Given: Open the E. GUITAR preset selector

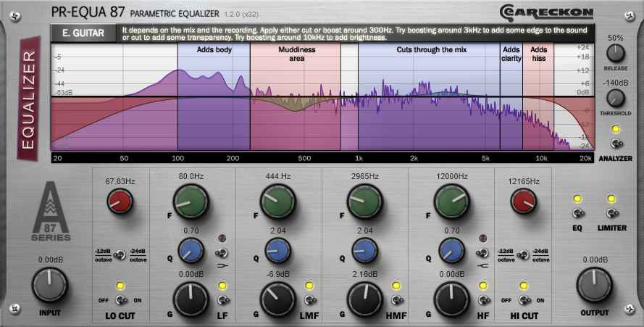Looking at the screenshot, I should [x=83, y=33].
